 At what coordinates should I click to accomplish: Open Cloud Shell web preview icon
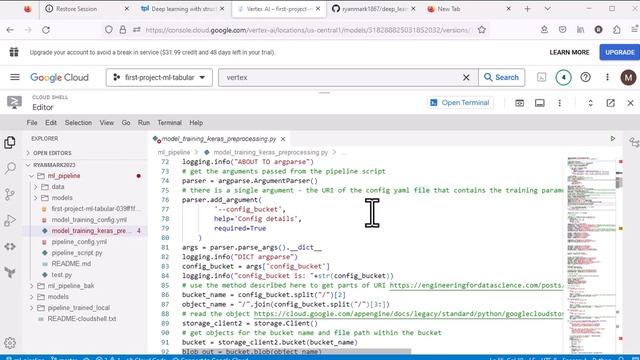point(519,103)
